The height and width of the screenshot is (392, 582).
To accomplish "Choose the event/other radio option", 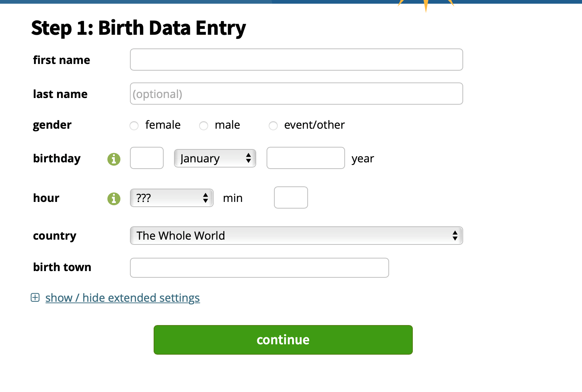I will click(x=273, y=126).
